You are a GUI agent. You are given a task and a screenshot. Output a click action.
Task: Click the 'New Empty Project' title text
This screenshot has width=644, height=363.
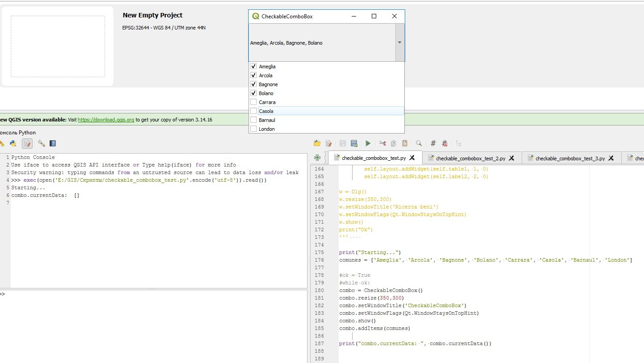tap(153, 15)
